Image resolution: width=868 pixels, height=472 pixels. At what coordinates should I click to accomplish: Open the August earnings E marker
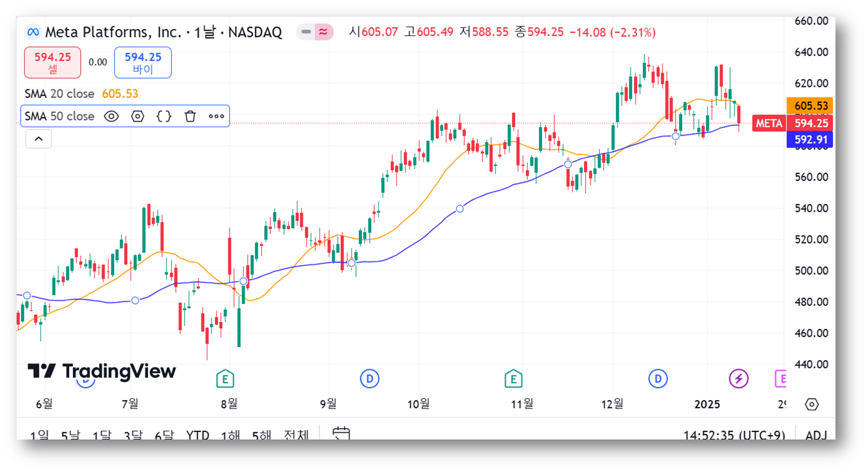tap(225, 379)
